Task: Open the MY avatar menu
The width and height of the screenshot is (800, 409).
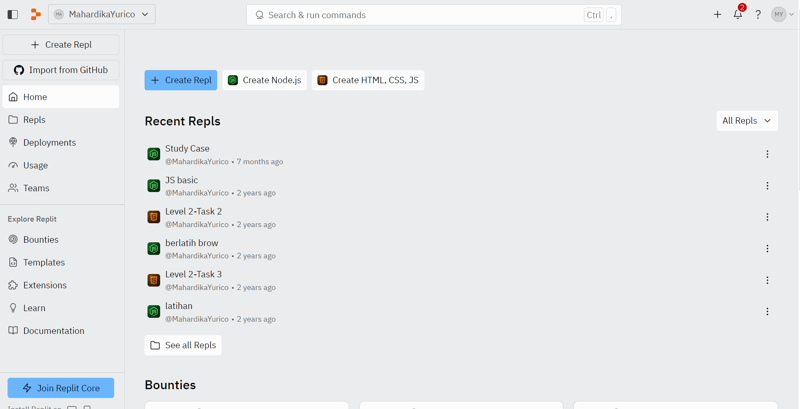Action: pyautogui.click(x=783, y=14)
